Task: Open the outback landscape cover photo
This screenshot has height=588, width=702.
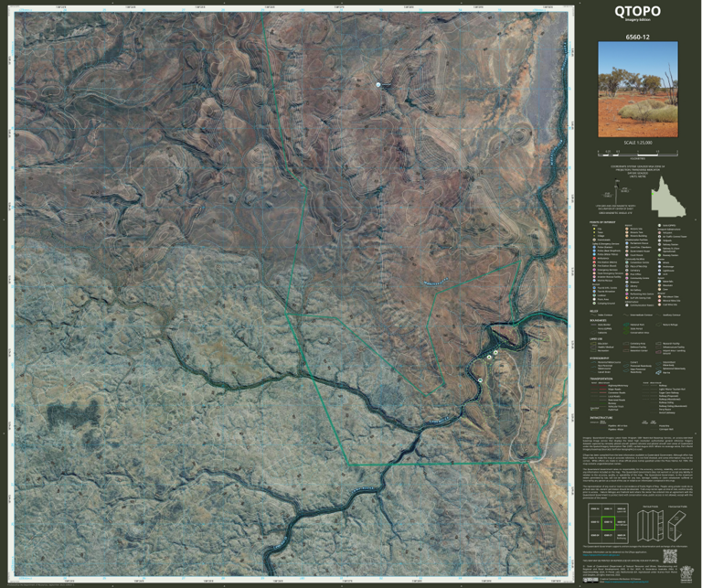Action: [x=638, y=89]
